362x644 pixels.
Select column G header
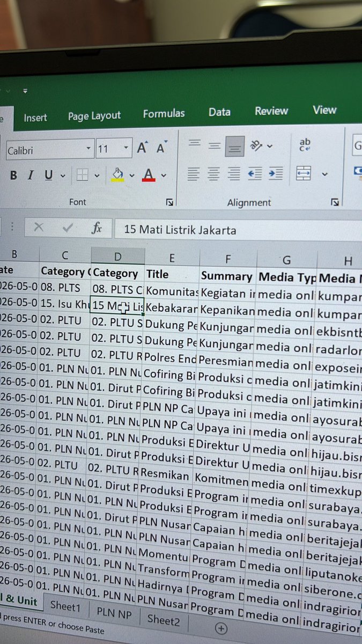(286, 261)
